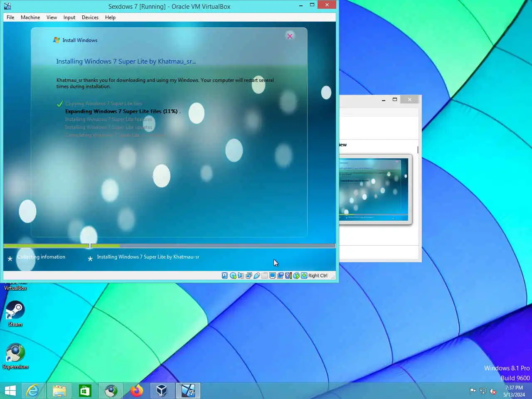Close the Install Windows dialog with pink X
This screenshot has height=399, width=532.
[290, 36]
